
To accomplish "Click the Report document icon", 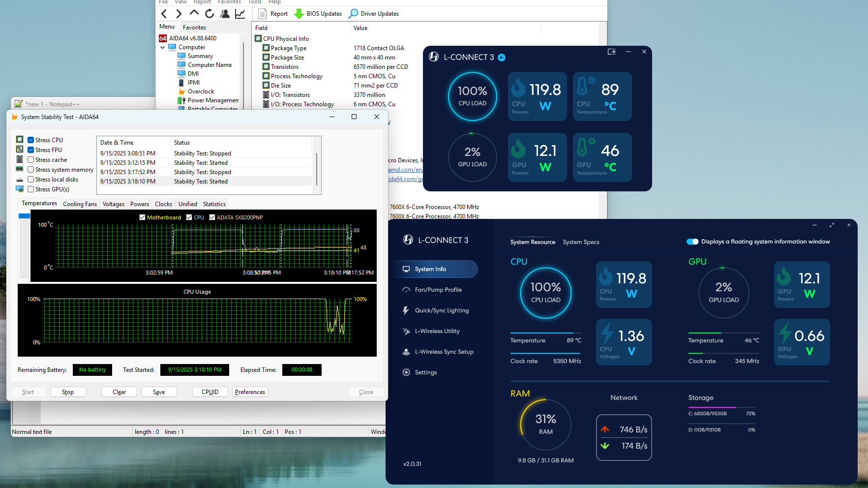I will pos(263,14).
